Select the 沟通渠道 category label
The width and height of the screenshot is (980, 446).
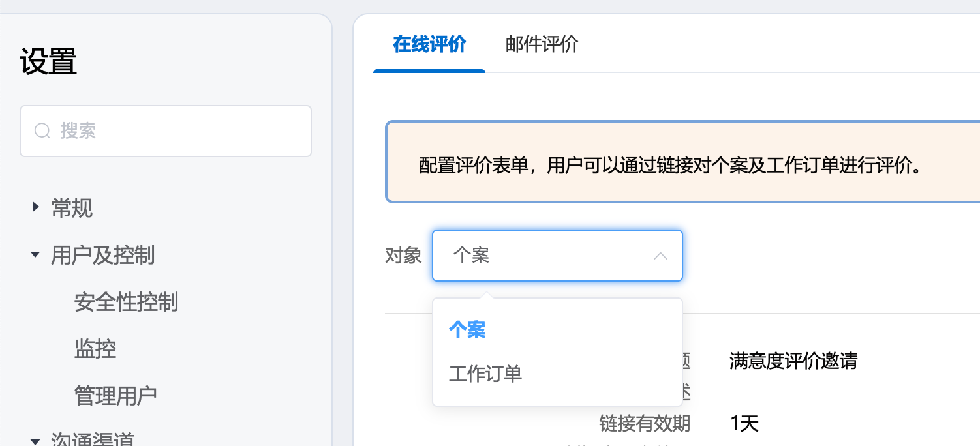tap(93, 439)
